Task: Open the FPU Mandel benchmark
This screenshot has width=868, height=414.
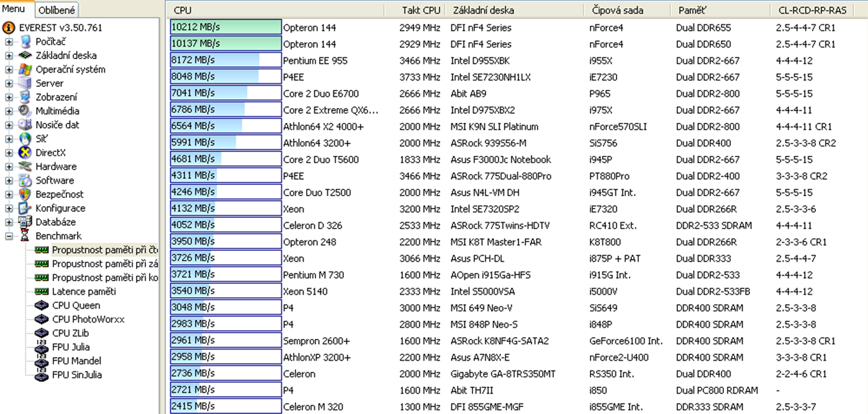Action: [x=76, y=361]
